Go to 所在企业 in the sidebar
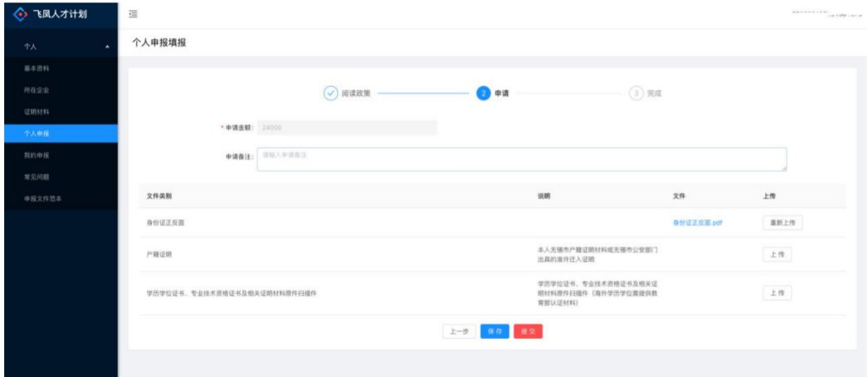 coord(35,89)
